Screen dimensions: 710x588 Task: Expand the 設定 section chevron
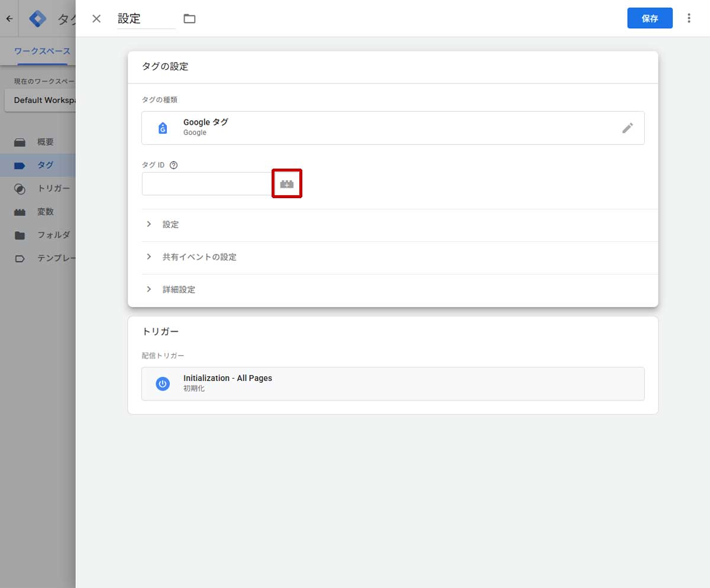pyautogui.click(x=149, y=224)
